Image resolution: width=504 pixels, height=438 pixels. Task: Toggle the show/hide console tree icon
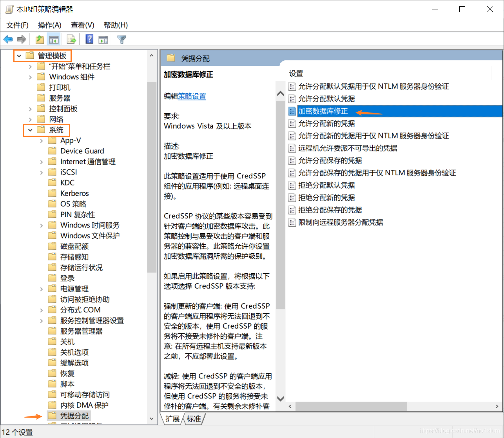54,39
